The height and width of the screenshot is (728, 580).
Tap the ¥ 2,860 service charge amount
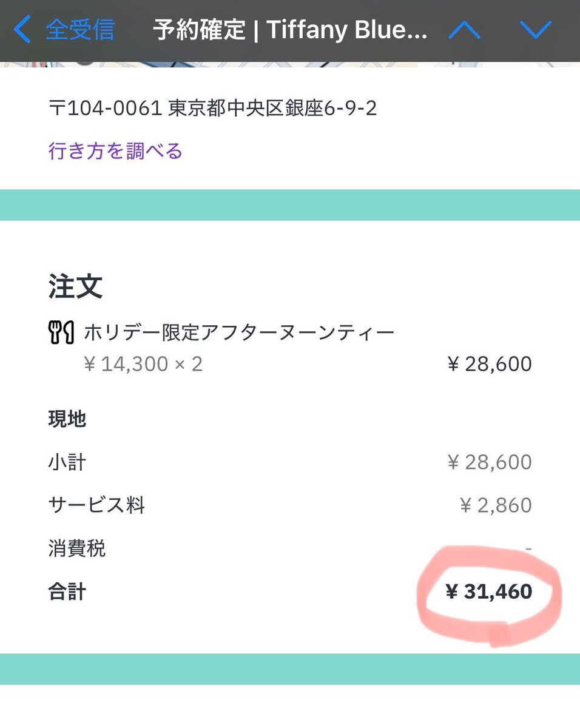(x=496, y=505)
